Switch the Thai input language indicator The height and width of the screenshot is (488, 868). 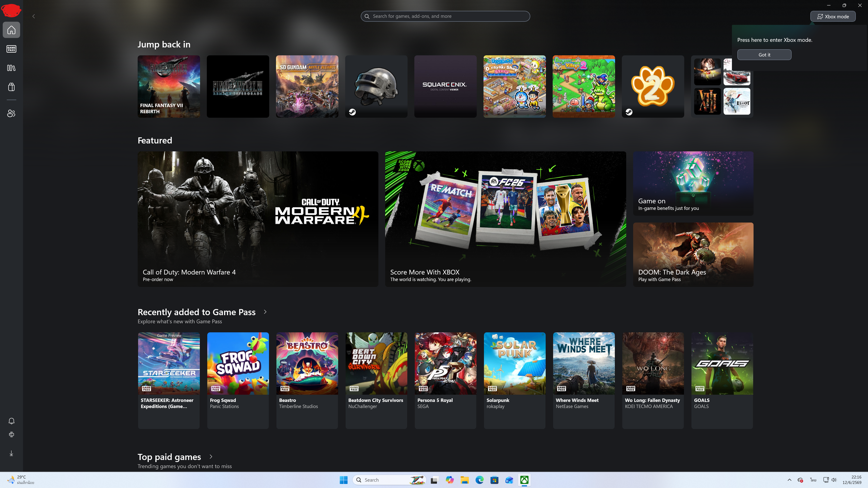814,480
